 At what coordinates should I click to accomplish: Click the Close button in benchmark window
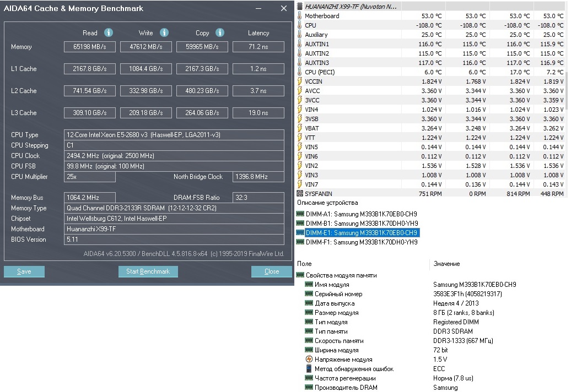pyautogui.click(x=272, y=271)
